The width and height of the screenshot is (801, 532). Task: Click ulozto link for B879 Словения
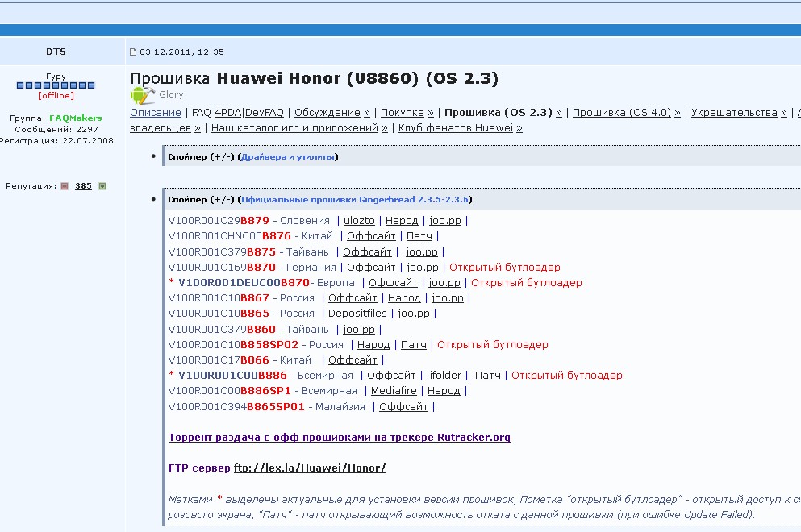coord(359,221)
